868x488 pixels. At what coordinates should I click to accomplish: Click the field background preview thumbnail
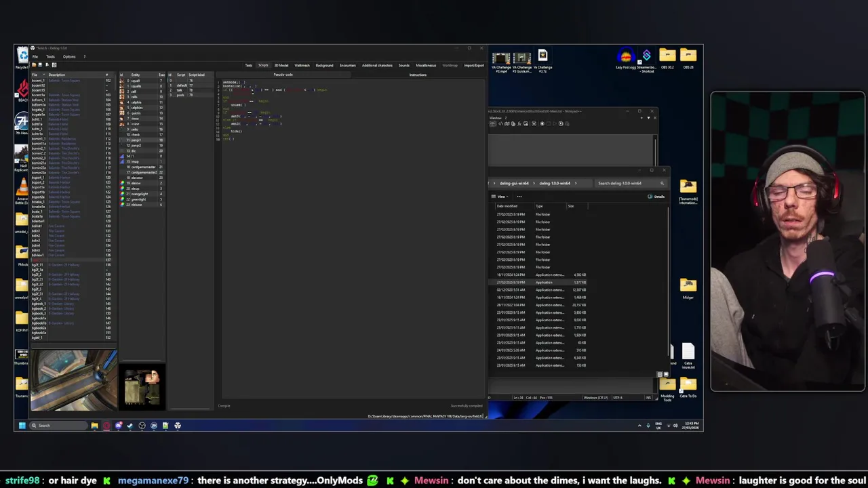(73, 380)
